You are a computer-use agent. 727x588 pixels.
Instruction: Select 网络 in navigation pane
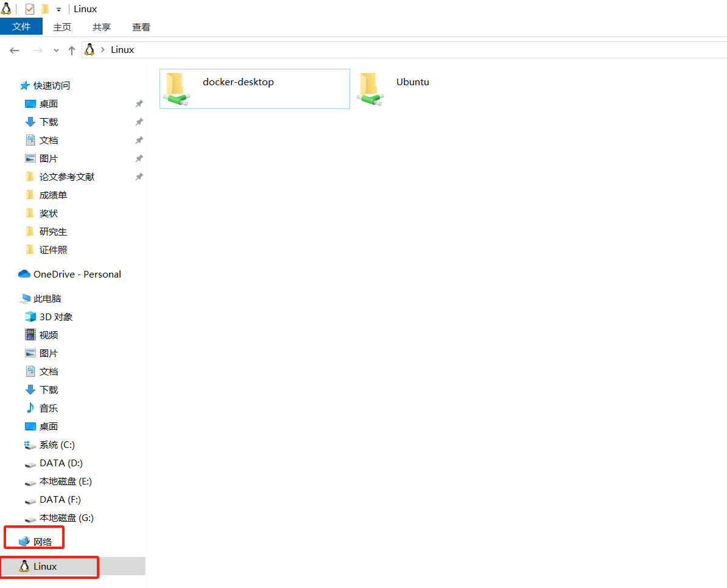coord(35,542)
